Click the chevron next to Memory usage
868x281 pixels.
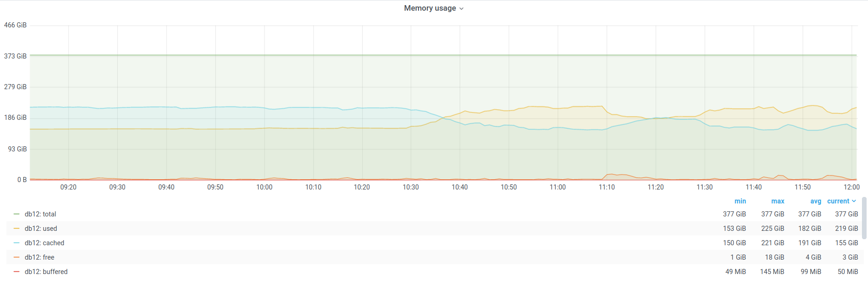[x=462, y=9]
